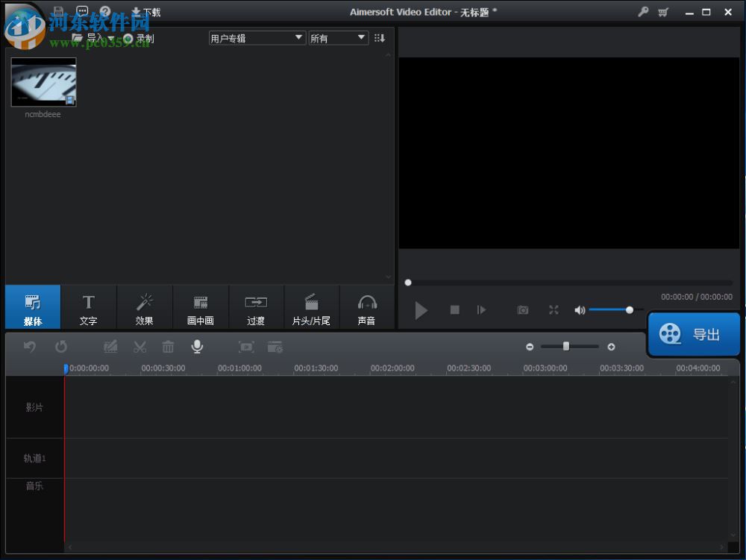Open the 过渡 transitions tab
Screen dimensions: 746x560
tap(256, 306)
